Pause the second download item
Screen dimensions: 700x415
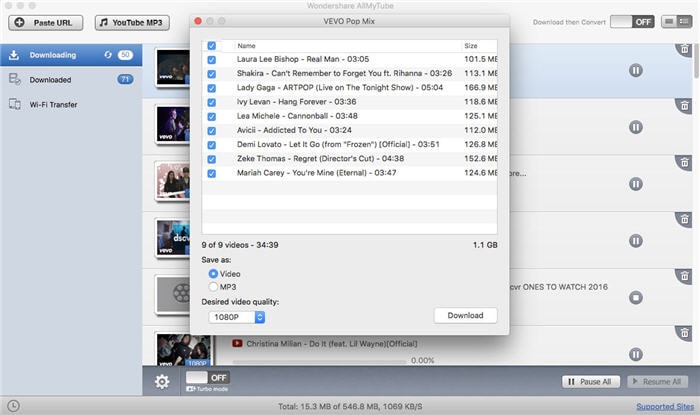(636, 127)
